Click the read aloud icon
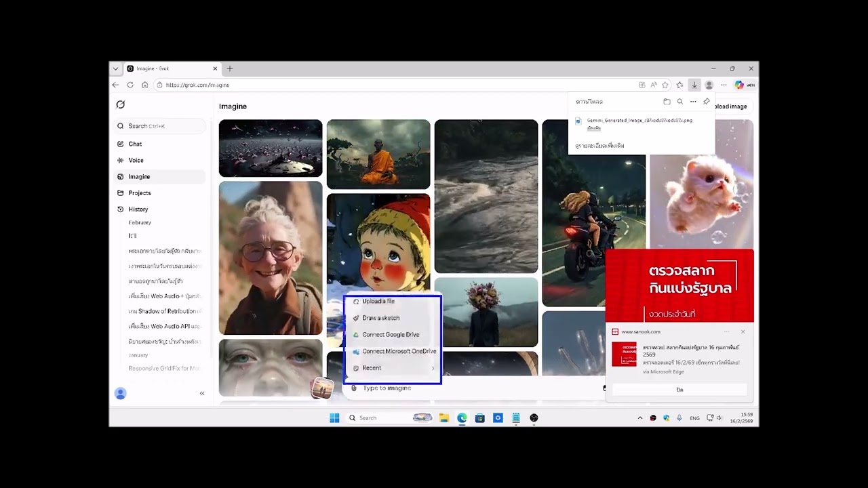This screenshot has width=868, height=488. (x=654, y=85)
